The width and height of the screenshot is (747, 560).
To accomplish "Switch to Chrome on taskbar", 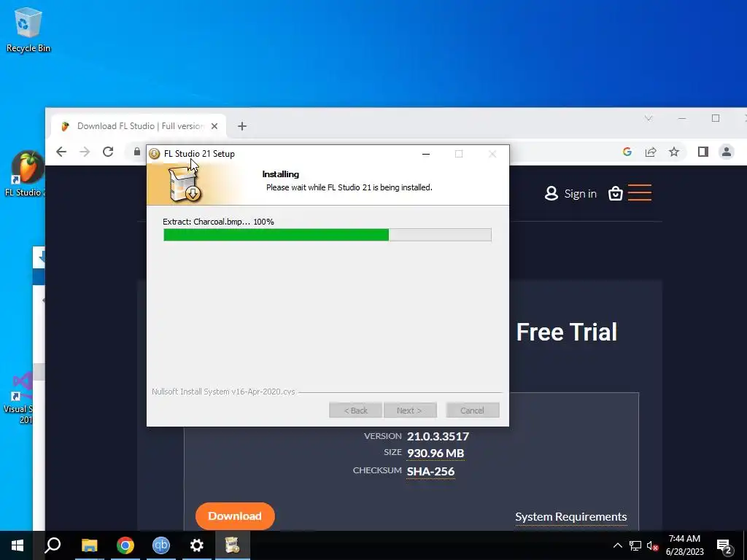I will coord(125,545).
